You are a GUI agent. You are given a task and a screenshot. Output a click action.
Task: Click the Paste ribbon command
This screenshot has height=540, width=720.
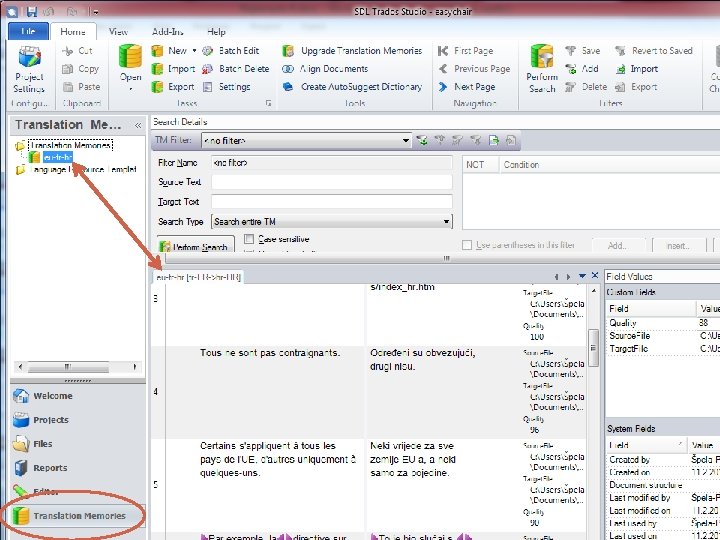[x=81, y=87]
